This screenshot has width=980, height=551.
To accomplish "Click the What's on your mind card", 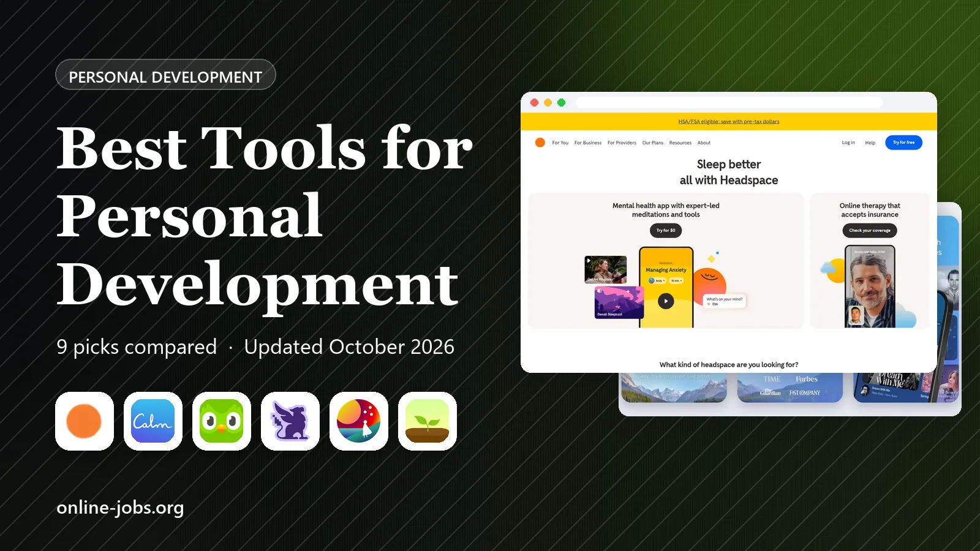I will click(x=725, y=301).
